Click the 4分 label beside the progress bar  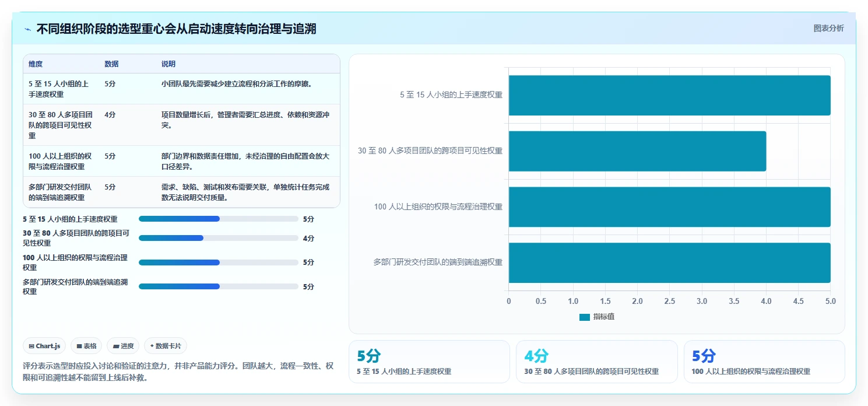point(308,238)
